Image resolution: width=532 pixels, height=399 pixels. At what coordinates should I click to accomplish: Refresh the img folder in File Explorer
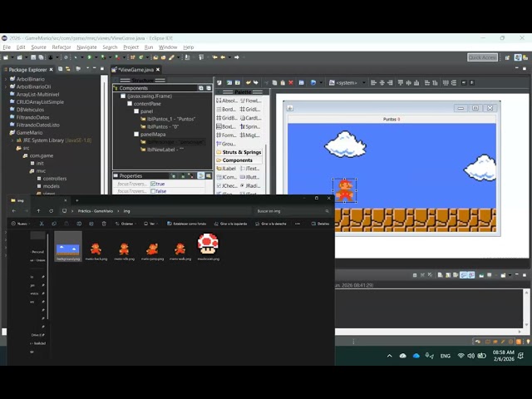coord(51,211)
